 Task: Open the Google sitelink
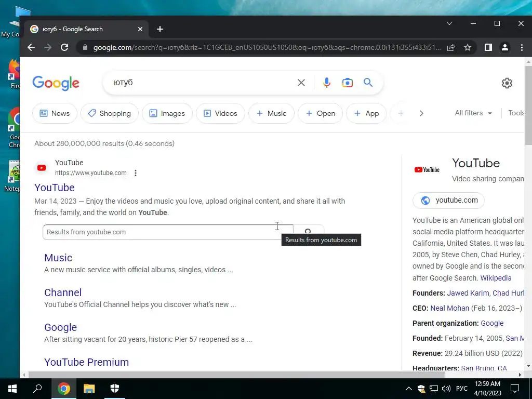[x=60, y=327]
